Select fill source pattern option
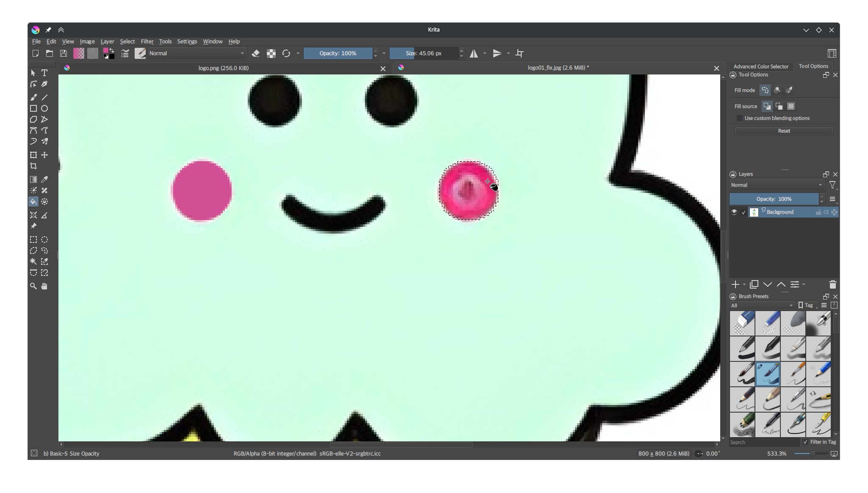Viewport: 868px width, 493px height. tap(791, 106)
